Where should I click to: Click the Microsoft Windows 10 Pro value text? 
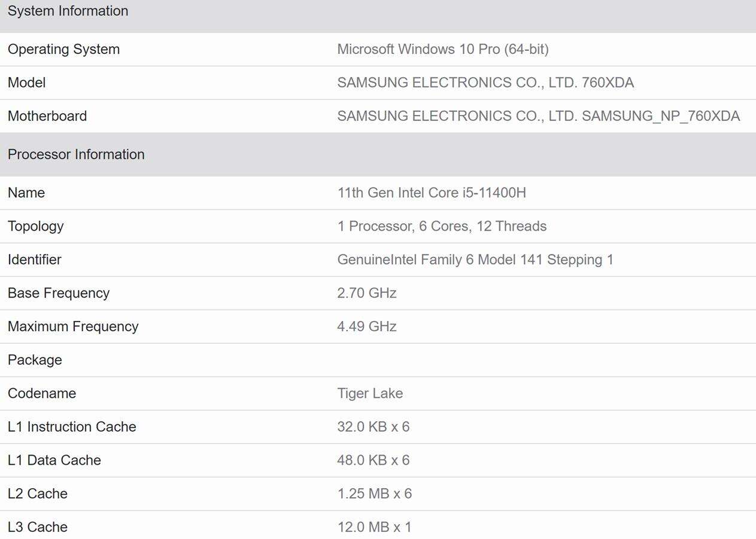click(443, 49)
